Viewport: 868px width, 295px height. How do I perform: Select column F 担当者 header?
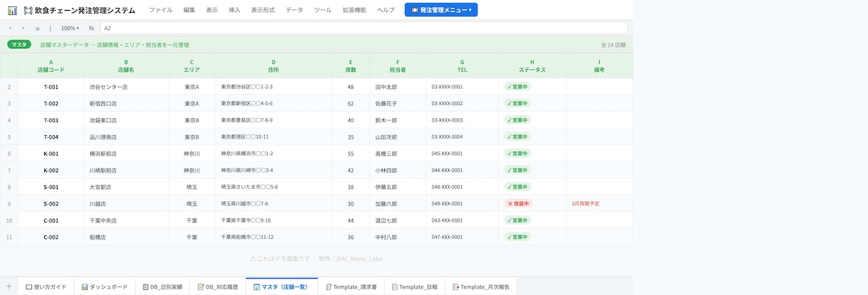pyautogui.click(x=398, y=65)
